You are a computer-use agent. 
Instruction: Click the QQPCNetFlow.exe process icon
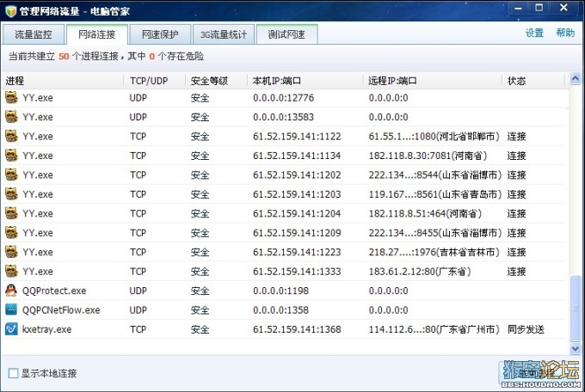11,309
